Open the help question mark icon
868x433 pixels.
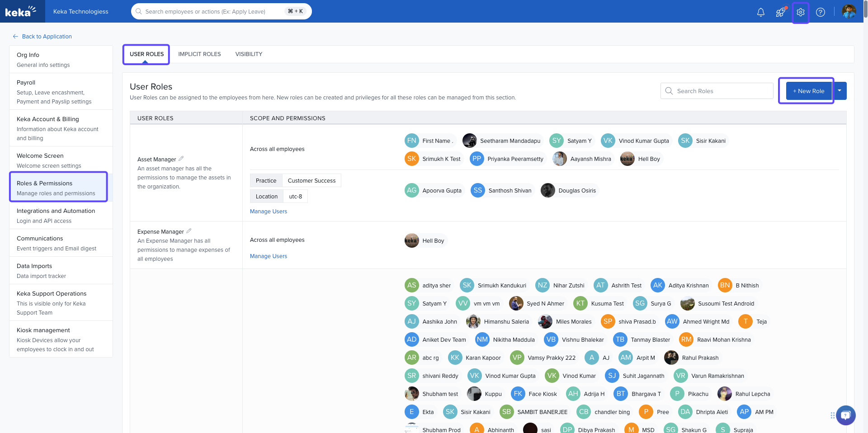(x=821, y=12)
